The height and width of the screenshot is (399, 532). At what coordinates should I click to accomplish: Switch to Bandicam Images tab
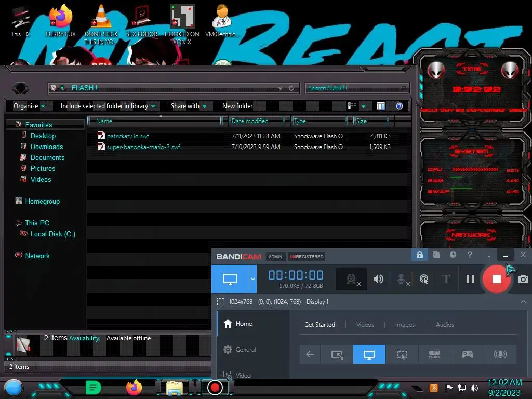405,325
